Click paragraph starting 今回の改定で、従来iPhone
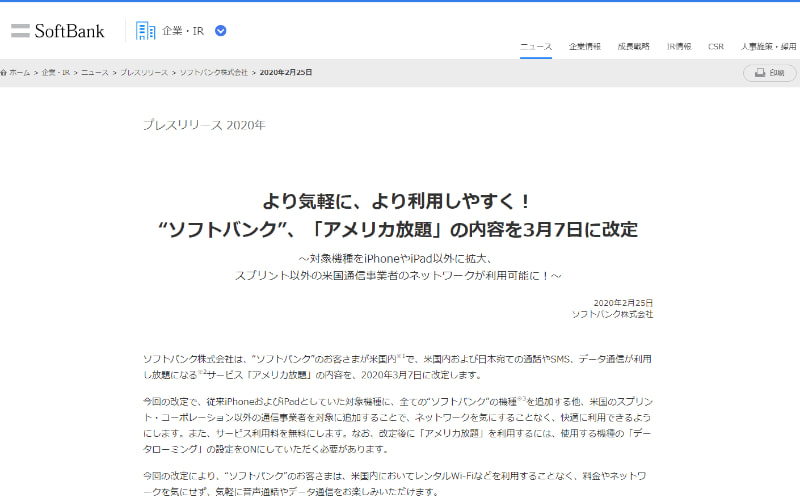The image size is (800, 502). 398,425
